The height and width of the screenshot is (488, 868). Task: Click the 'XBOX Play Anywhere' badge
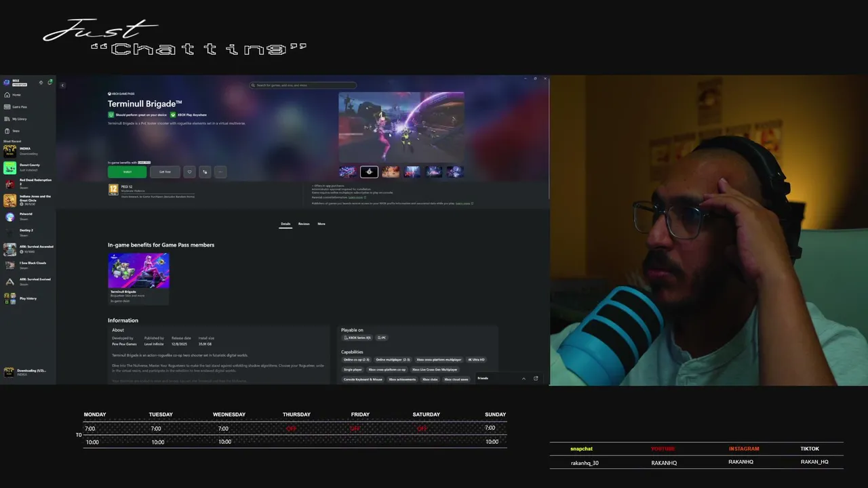click(189, 115)
